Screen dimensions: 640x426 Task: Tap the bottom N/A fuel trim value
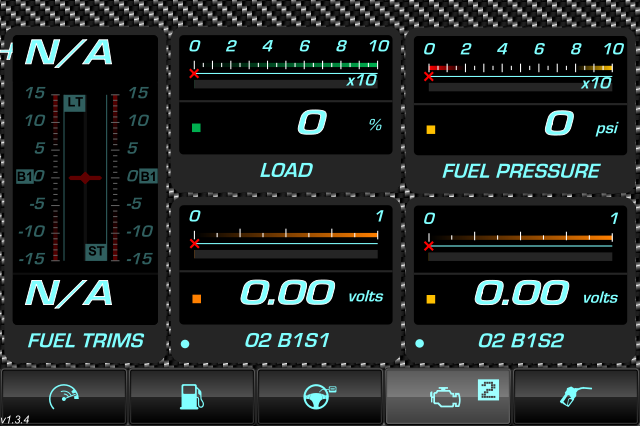point(69,293)
